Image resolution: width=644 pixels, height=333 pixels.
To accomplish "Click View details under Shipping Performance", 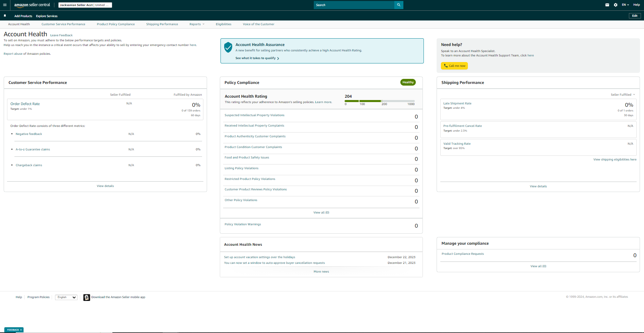I will click(x=538, y=186).
